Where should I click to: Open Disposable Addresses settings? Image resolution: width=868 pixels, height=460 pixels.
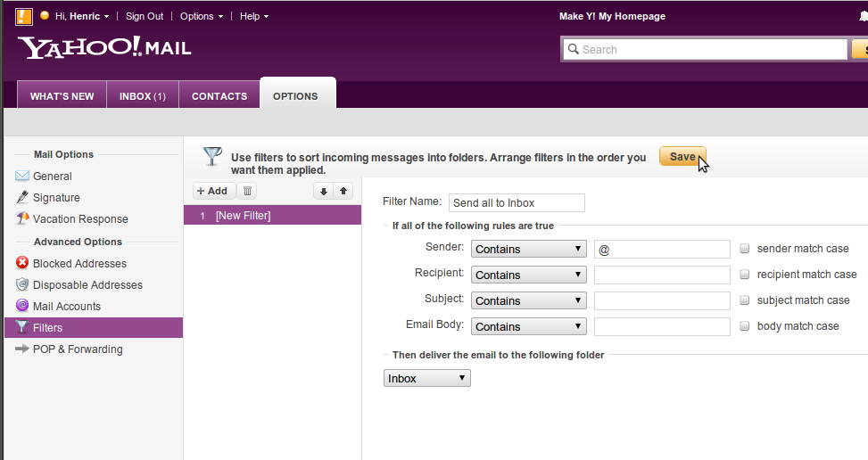87,284
